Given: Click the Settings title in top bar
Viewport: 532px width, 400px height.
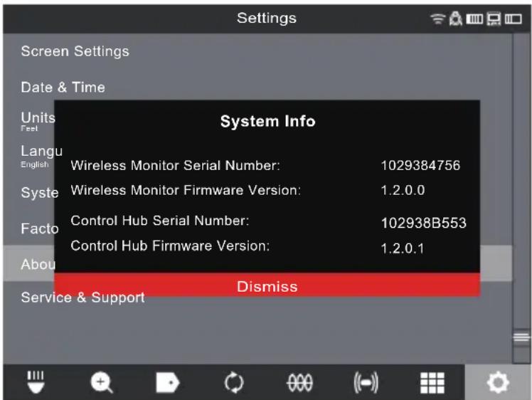Looking at the screenshot, I should (267, 19).
